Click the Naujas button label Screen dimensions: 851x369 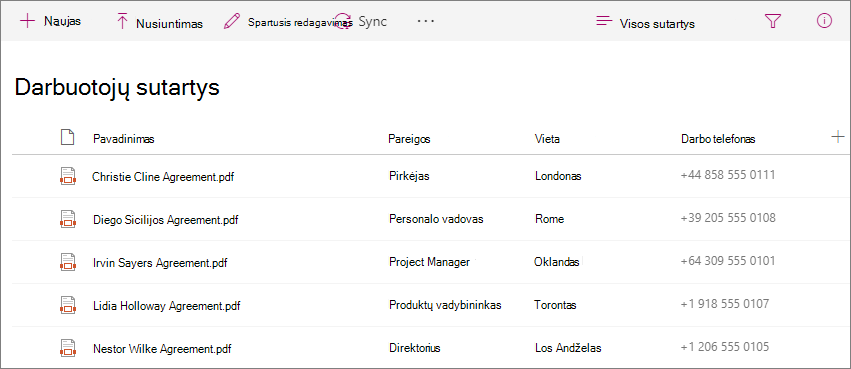click(x=62, y=22)
